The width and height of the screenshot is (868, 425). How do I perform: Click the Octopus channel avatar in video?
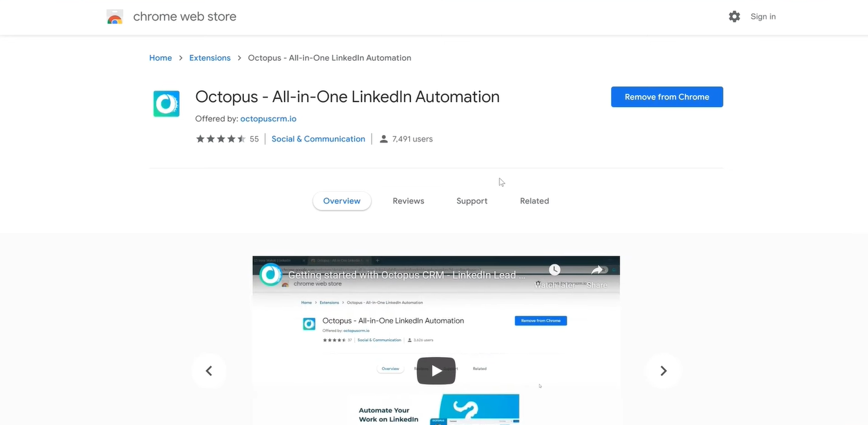[271, 275]
